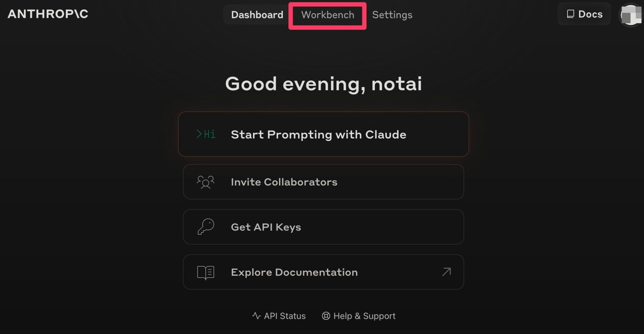Screen dimensions: 644x334
Task: Open the API Status link
Action: tap(279, 316)
